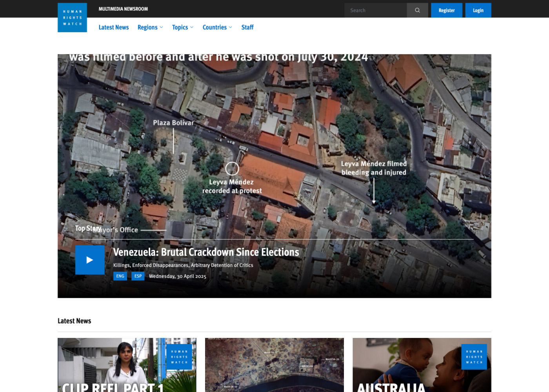Click the Human Rights Watch logo in header
Image resolution: width=549 pixels, height=392 pixels.
[72, 18]
